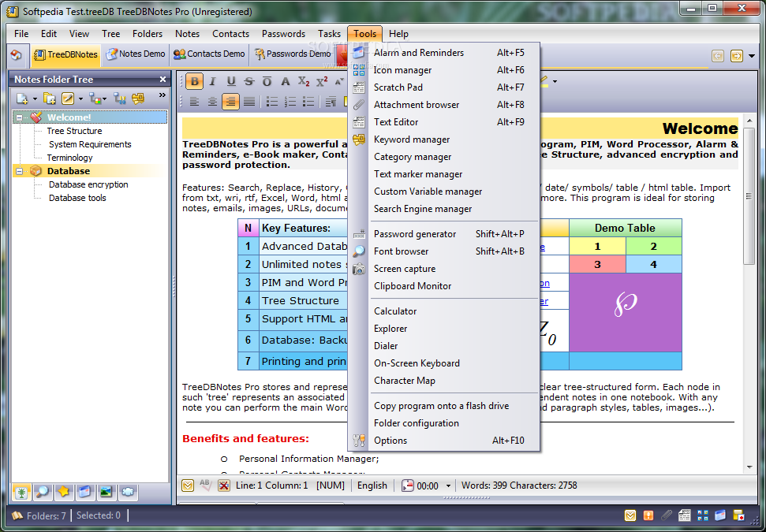
Task: Click the TreeDBNotes tab
Action: pos(66,54)
